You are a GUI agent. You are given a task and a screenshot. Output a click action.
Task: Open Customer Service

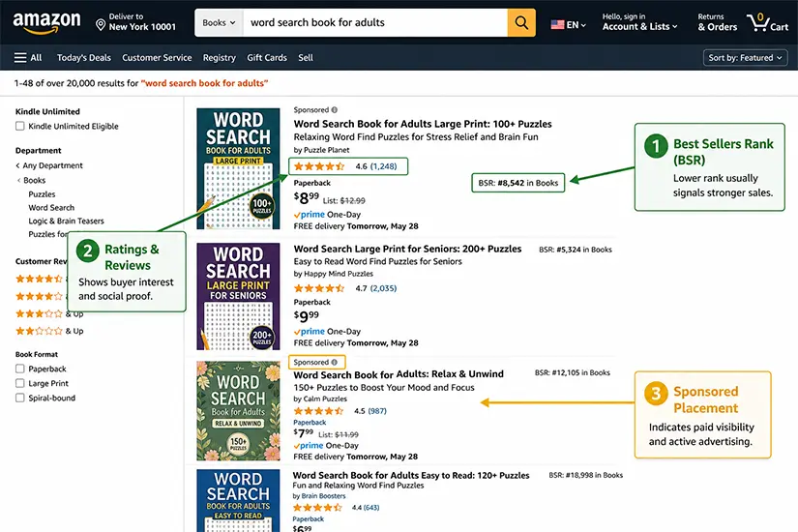(x=157, y=57)
